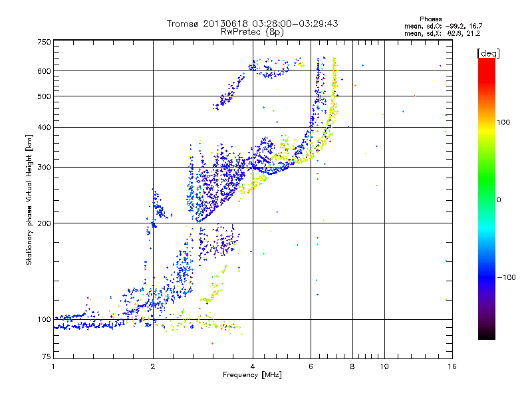Viewport: 532px width, 399px height.
Task: Click the x-axis tick label '10'
Action: click(x=384, y=366)
